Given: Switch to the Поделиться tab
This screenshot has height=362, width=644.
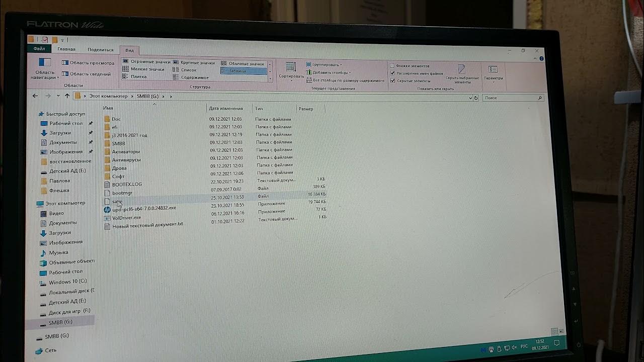Looking at the screenshot, I should coord(100,50).
